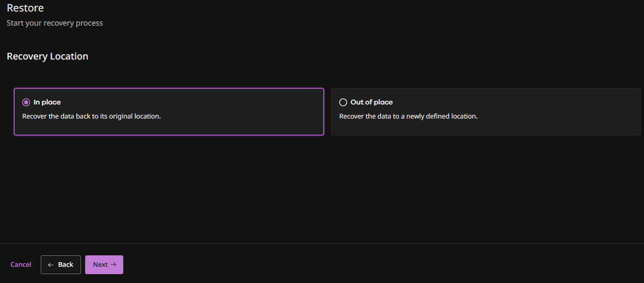Click the divider line above the footer buttons
Image resolution: width=644 pixels, height=283 pixels.
(x=322, y=243)
